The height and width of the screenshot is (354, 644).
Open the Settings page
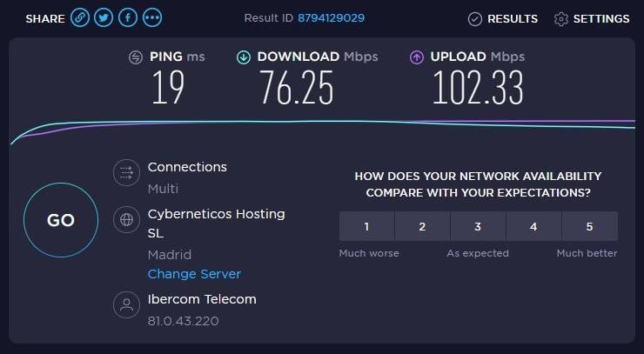pos(592,18)
